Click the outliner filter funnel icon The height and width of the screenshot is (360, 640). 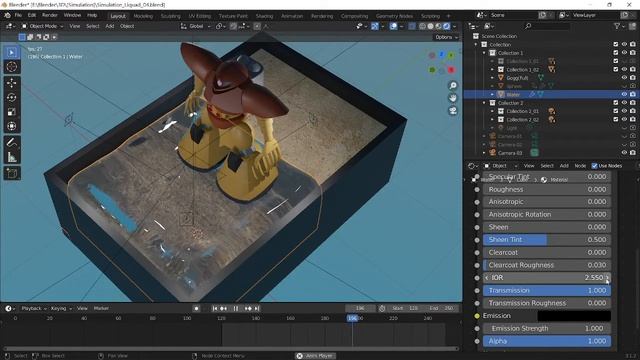(x=617, y=26)
